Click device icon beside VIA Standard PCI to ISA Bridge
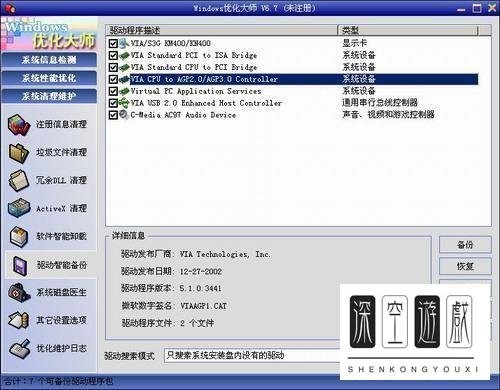 (124, 55)
